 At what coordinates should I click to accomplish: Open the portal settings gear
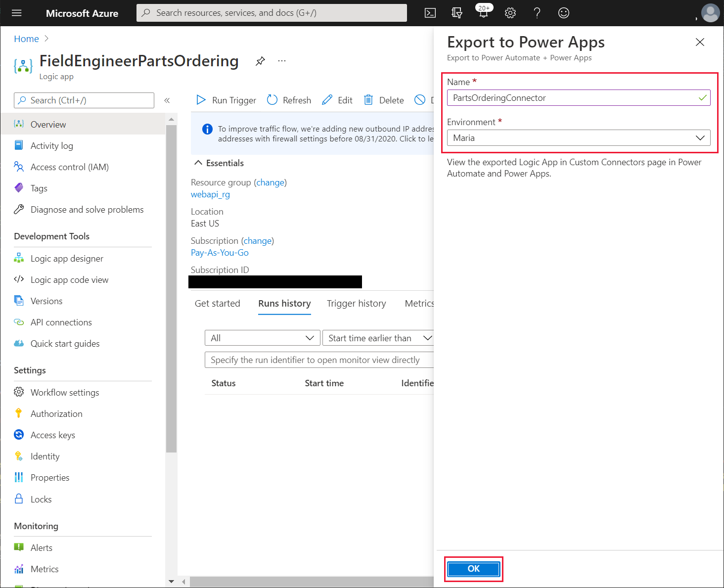coord(510,13)
